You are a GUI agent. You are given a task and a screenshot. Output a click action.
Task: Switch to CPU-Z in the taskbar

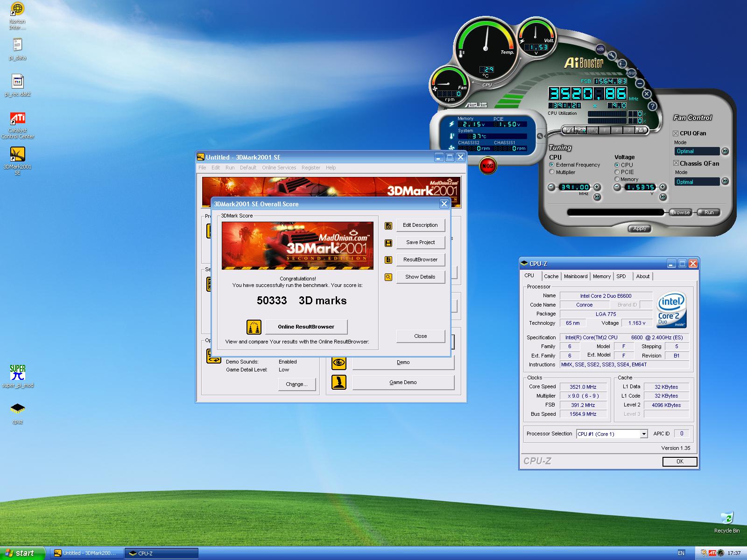tap(161, 553)
